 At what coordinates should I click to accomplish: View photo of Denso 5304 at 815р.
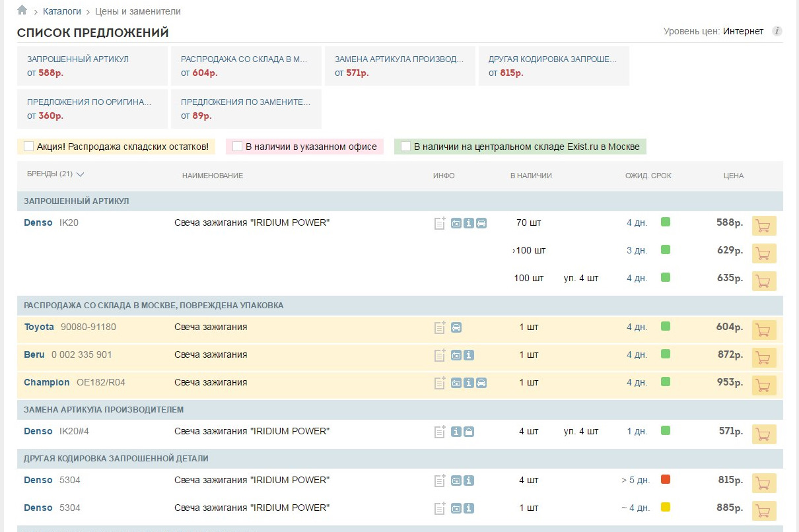[456, 481]
